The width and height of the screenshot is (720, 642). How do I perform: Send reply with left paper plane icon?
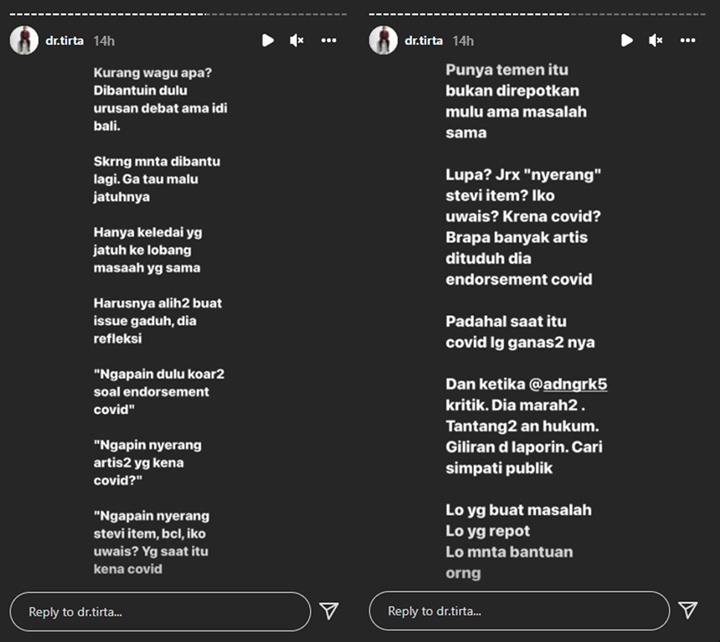(x=329, y=611)
